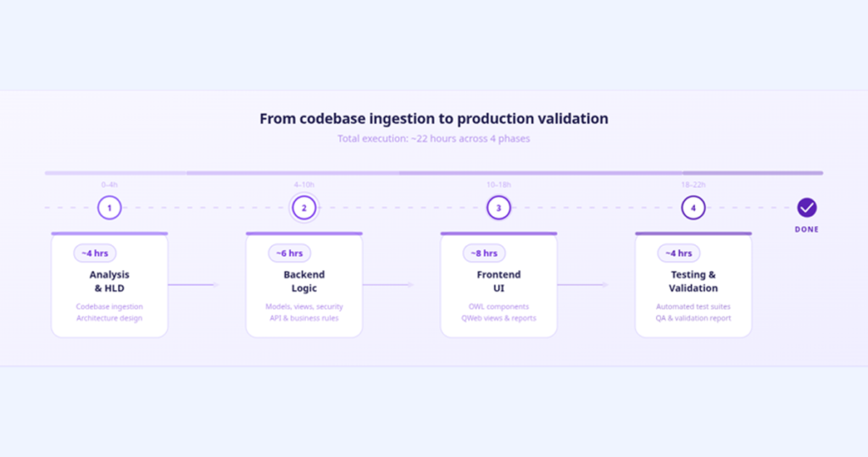The width and height of the screenshot is (868, 457).
Task: Click the ~6 hrs badge on Backend card
Action: tap(290, 254)
